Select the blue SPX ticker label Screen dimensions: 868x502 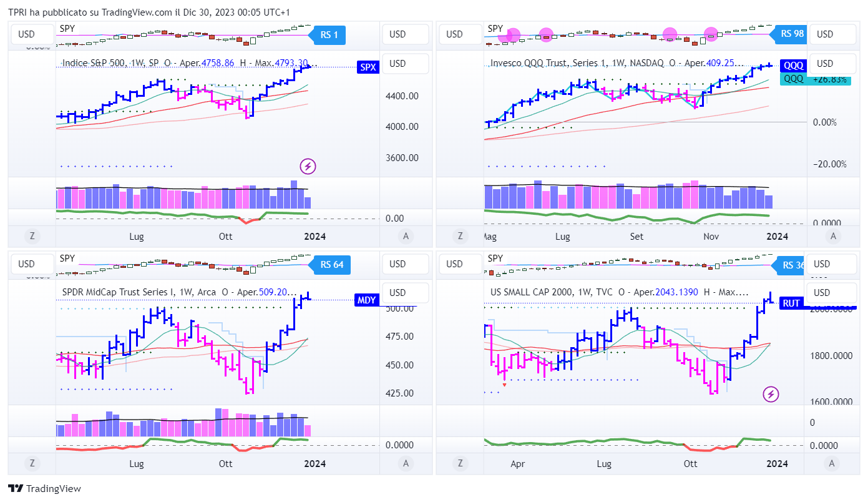point(368,67)
